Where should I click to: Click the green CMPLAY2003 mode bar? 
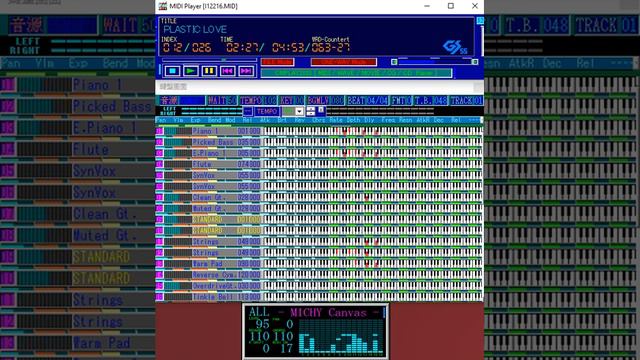(356, 73)
